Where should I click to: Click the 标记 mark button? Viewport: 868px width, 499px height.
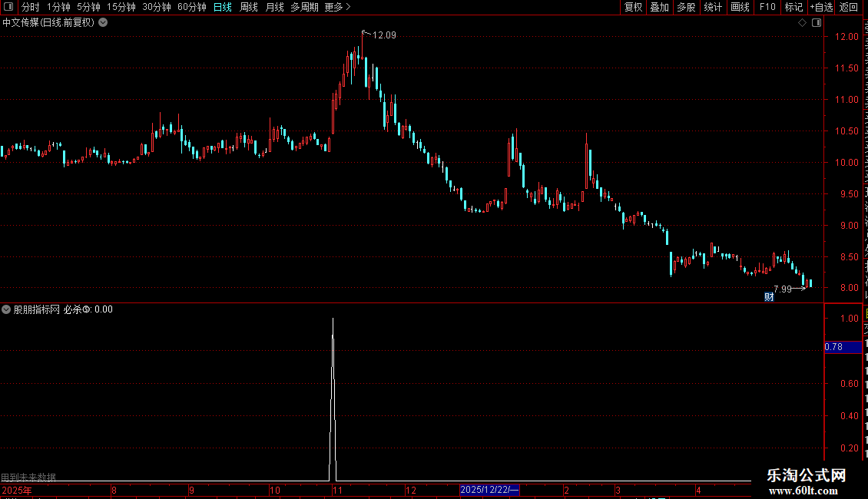pos(793,7)
